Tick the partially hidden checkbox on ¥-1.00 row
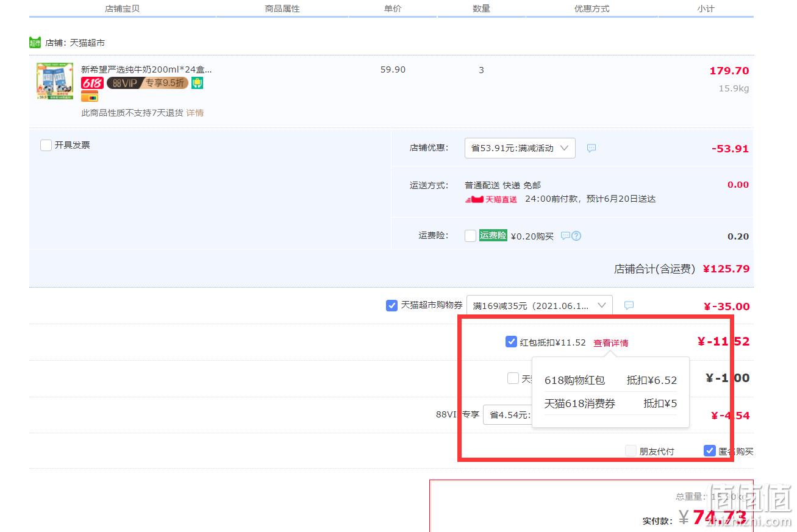 click(513, 378)
